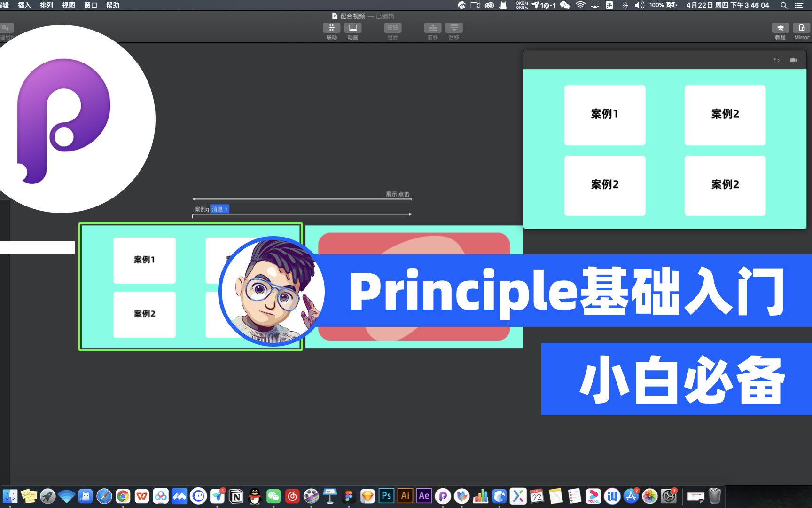Screen dimensions: 812x508
Task: Open the 联动 drivers panel
Action: coord(332,28)
